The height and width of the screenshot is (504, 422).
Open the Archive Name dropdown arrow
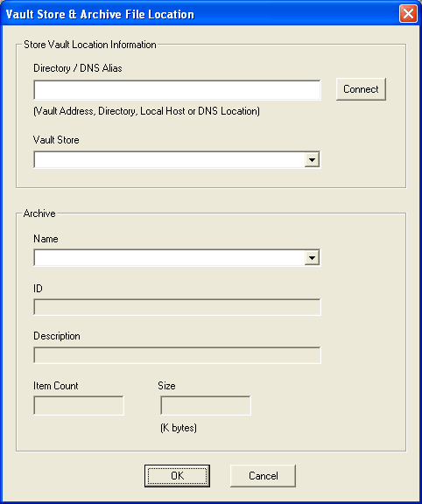point(312,257)
